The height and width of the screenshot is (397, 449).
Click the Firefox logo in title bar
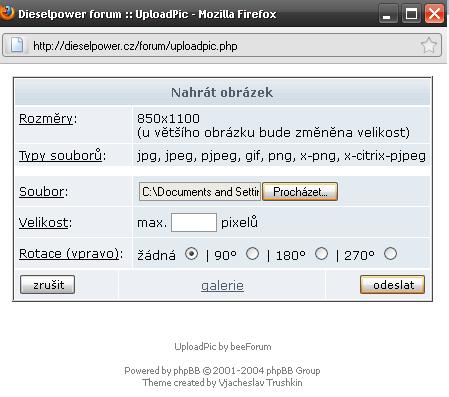(x=6, y=13)
